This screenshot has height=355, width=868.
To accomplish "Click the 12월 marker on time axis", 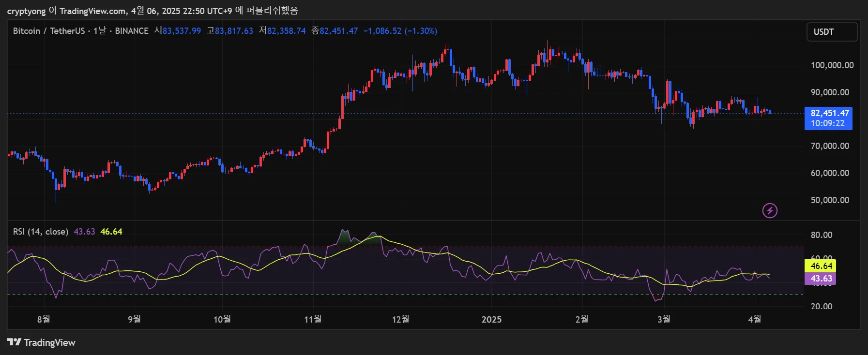I will 401,319.
